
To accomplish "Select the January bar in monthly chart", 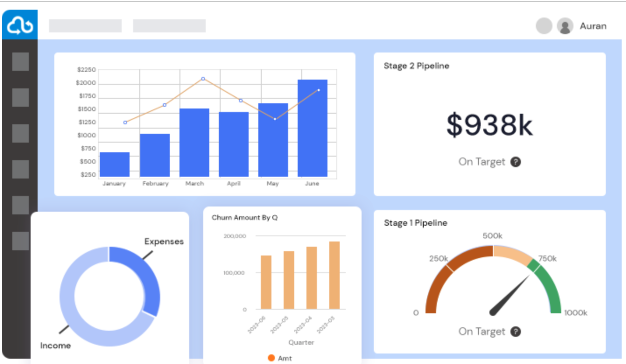I will (115, 164).
